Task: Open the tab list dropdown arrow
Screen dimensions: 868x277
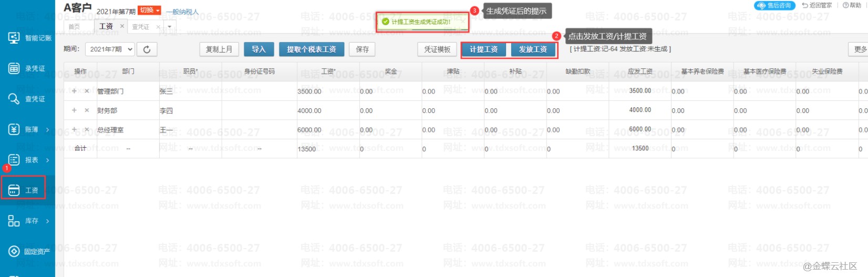Action: [x=170, y=27]
